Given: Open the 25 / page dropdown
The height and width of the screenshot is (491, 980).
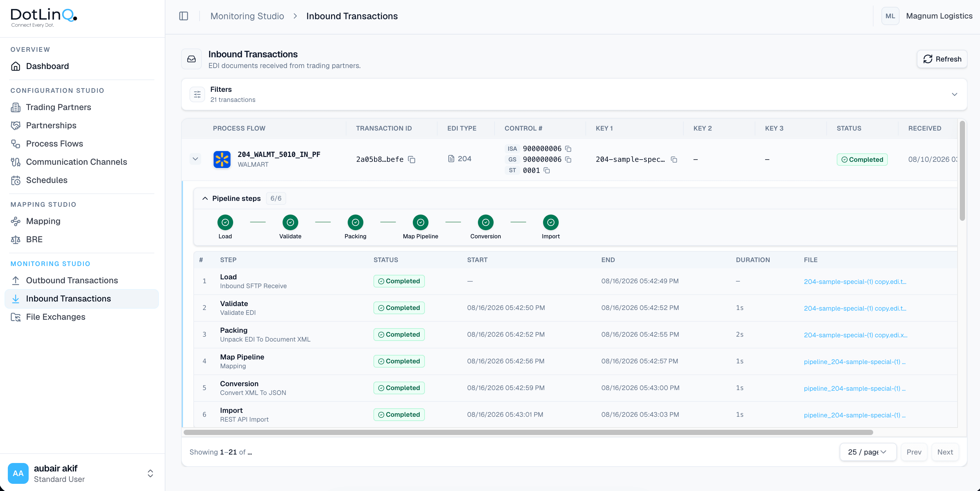Looking at the screenshot, I should tap(868, 452).
